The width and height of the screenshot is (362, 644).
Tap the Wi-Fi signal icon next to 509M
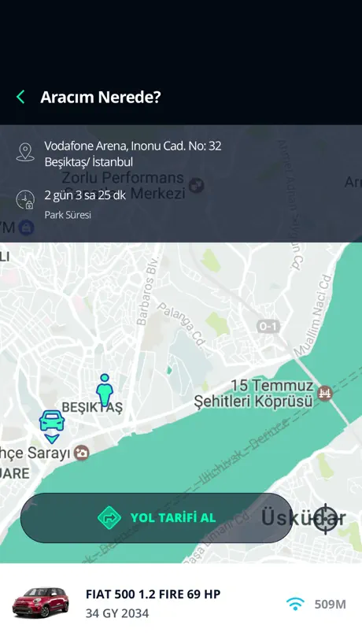[x=295, y=604]
